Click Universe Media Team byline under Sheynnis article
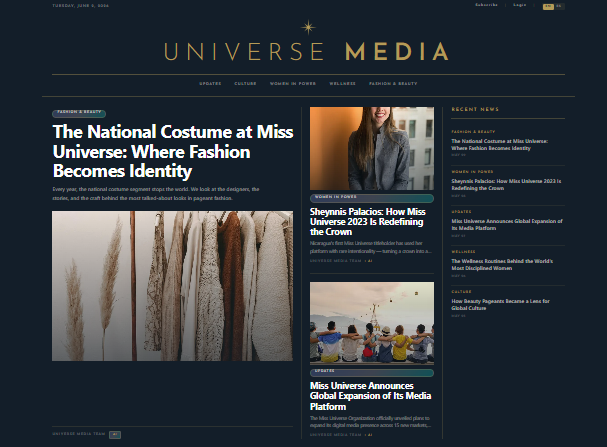Screen dimensions: 607x447 (x=336, y=261)
